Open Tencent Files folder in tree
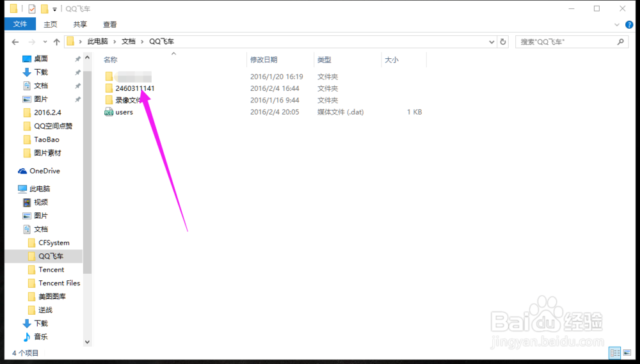The image size is (640, 364). [x=59, y=283]
